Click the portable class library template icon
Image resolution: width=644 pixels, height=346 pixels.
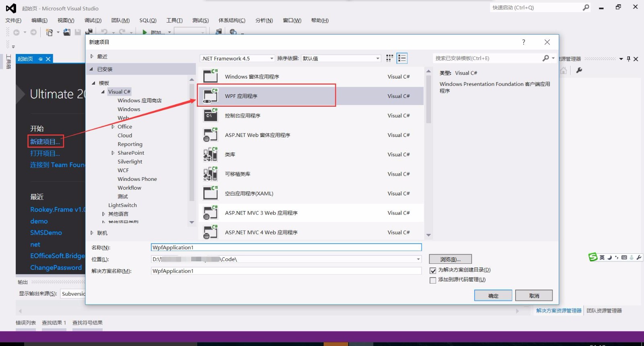pyautogui.click(x=211, y=174)
